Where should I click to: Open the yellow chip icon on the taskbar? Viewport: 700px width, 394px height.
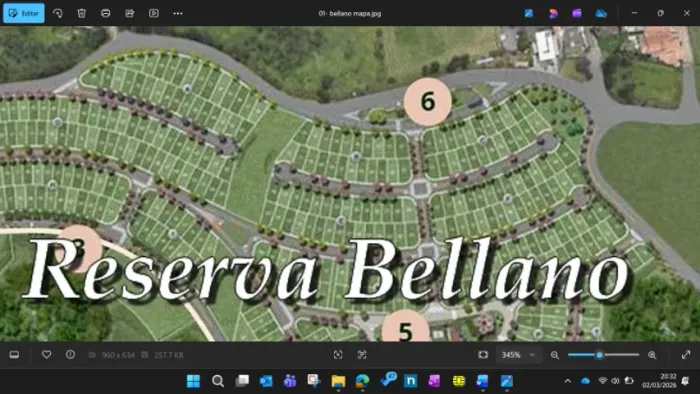[458, 381]
